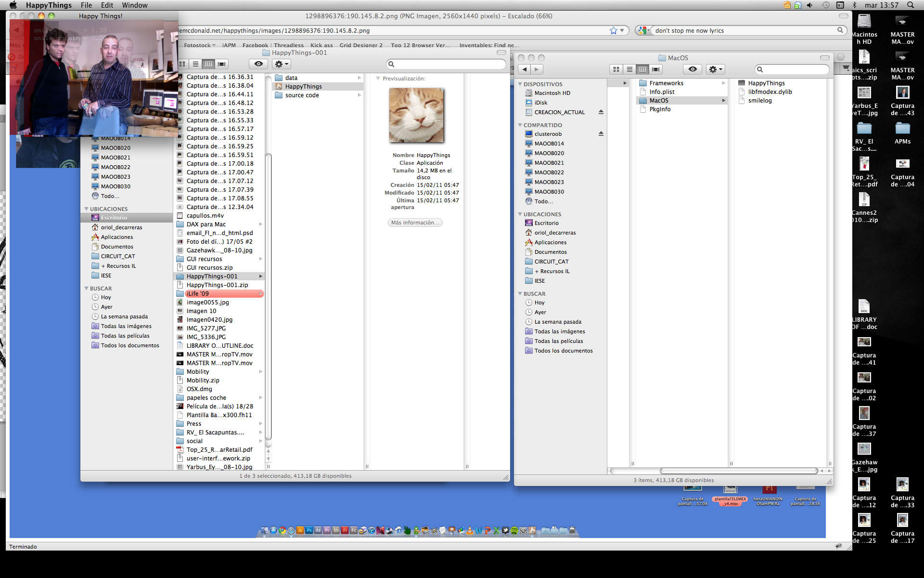The height and width of the screenshot is (578, 924).
Task: Go back in MacOS Finder window
Action: click(525, 69)
